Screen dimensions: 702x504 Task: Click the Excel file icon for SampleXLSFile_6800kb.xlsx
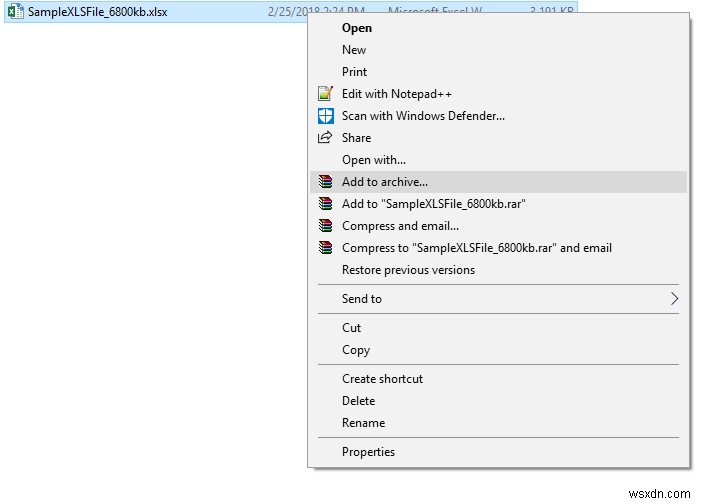coord(15,10)
